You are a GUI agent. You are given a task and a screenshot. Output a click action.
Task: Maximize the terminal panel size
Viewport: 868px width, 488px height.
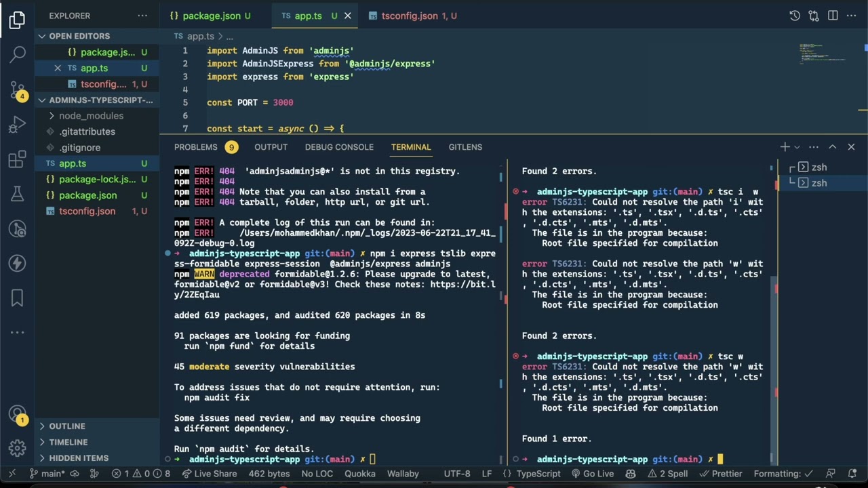tap(833, 147)
